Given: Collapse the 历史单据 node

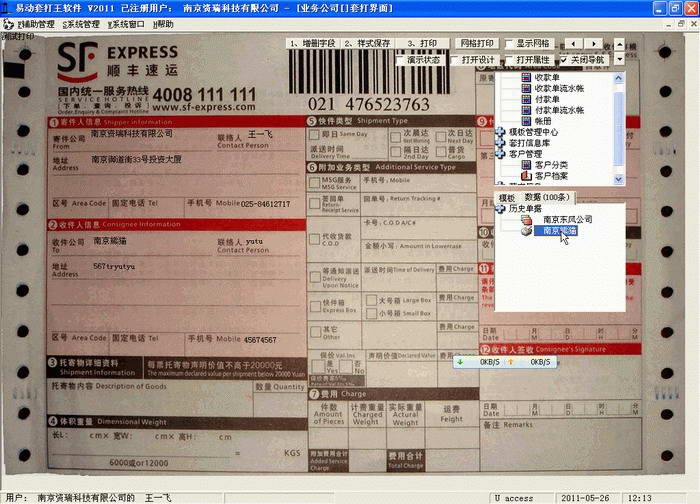Looking at the screenshot, I should [500, 208].
